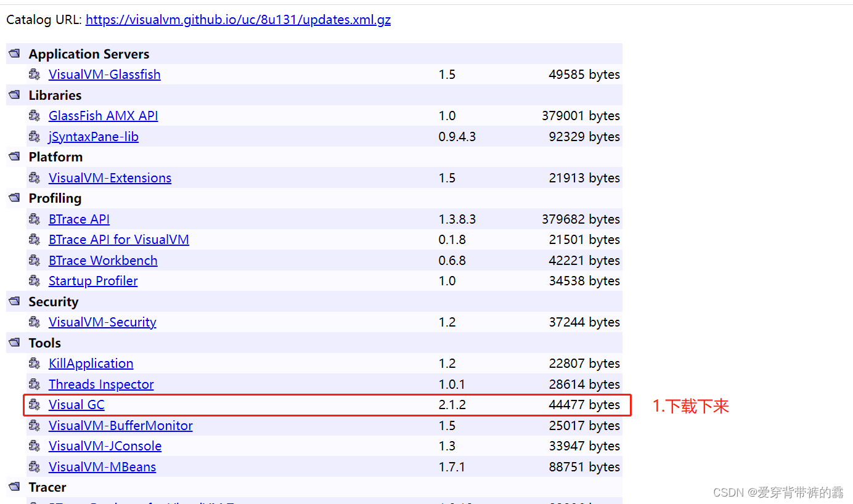
Task: Click the BTrace API link
Action: [80, 219]
